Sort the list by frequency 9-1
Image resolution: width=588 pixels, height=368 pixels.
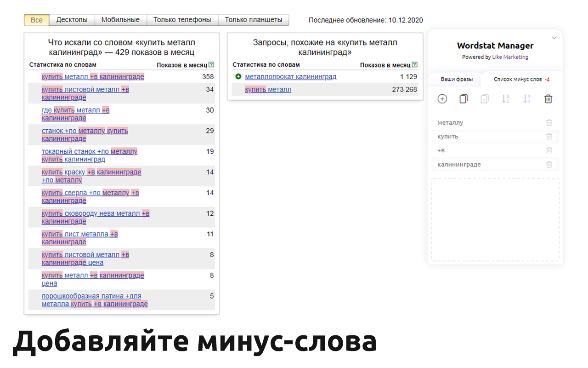527,99
